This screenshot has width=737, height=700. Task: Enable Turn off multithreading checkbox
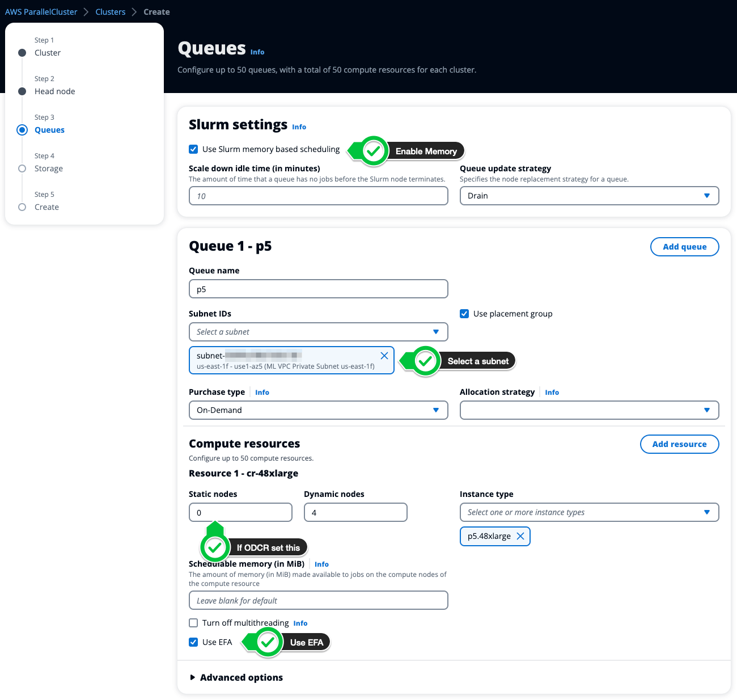(193, 623)
